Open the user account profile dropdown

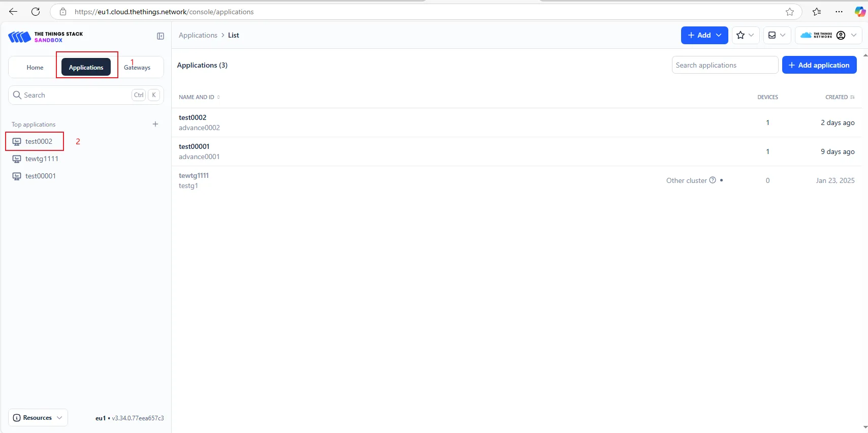[828, 35]
